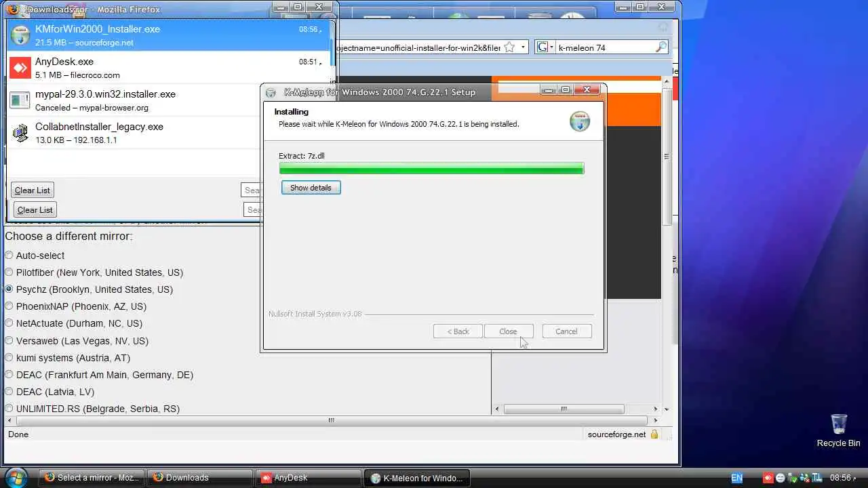
Task: Click 'sourceforge.net' in the Firefox status bar
Action: click(616, 434)
